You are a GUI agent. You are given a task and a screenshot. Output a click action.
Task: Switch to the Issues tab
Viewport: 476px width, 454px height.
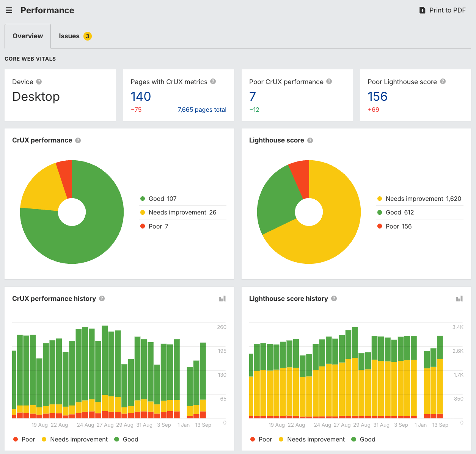pyautogui.click(x=69, y=36)
